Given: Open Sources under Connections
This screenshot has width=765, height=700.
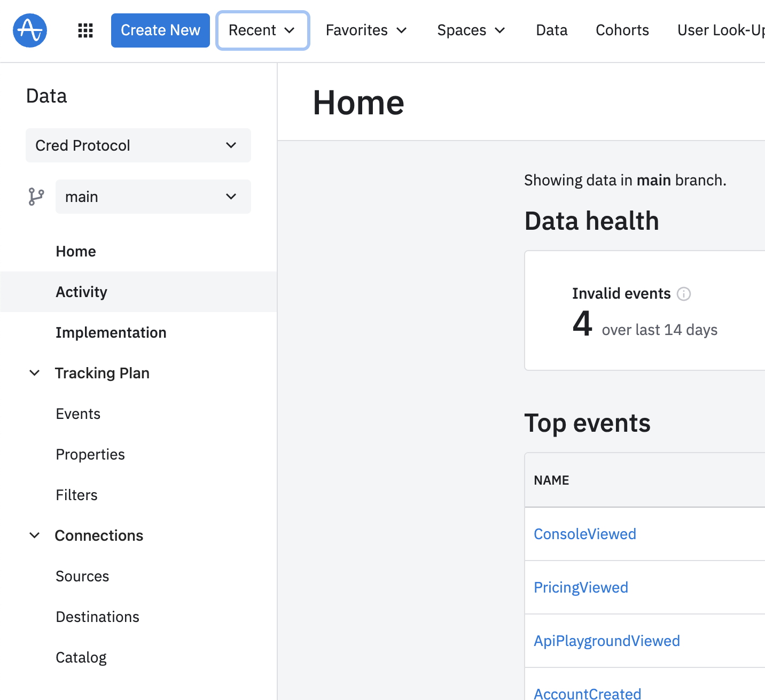Looking at the screenshot, I should 82,576.
